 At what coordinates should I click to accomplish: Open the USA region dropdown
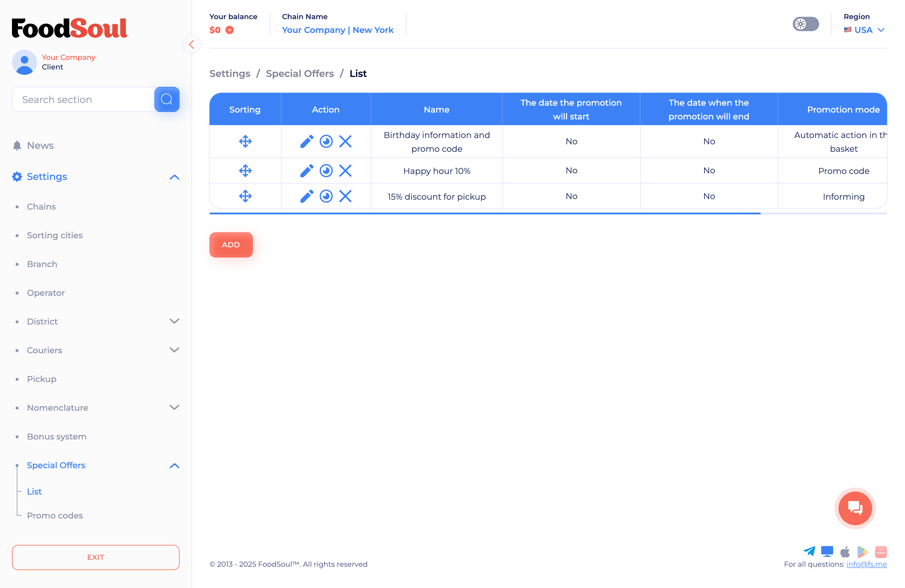tap(865, 30)
